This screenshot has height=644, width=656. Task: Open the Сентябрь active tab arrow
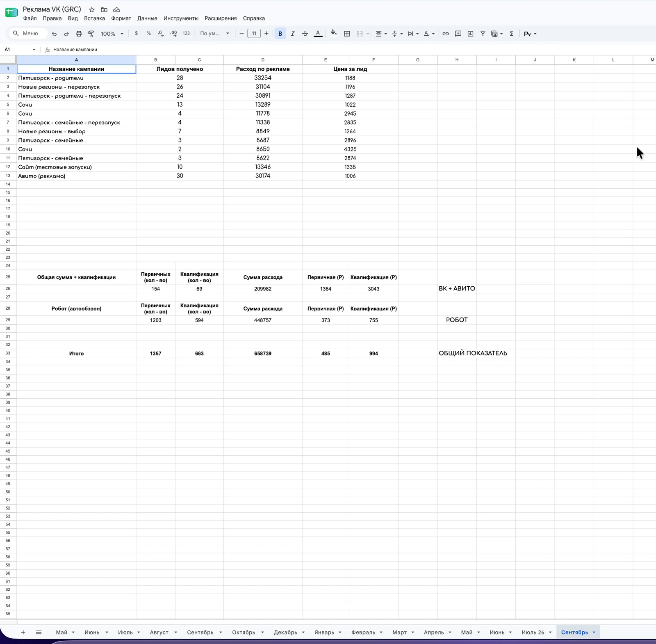pyautogui.click(x=594, y=632)
